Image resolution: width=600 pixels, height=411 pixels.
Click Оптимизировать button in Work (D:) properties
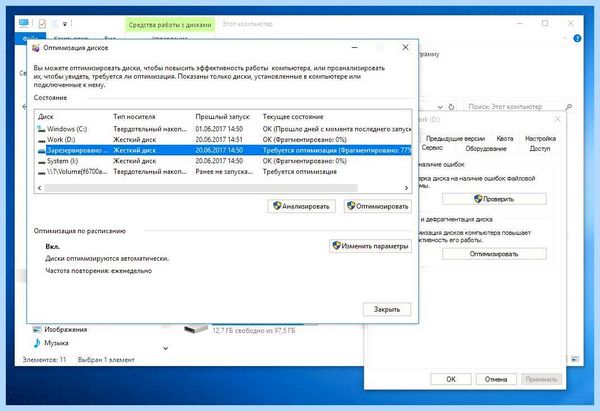pos(494,254)
